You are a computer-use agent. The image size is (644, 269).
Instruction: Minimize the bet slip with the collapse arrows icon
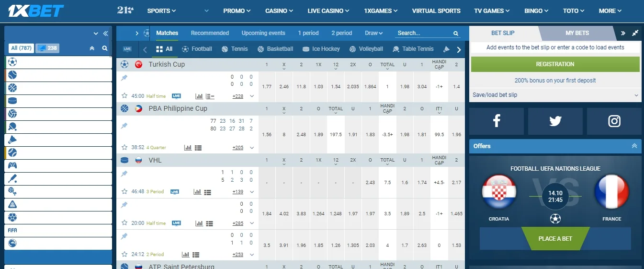635,33
